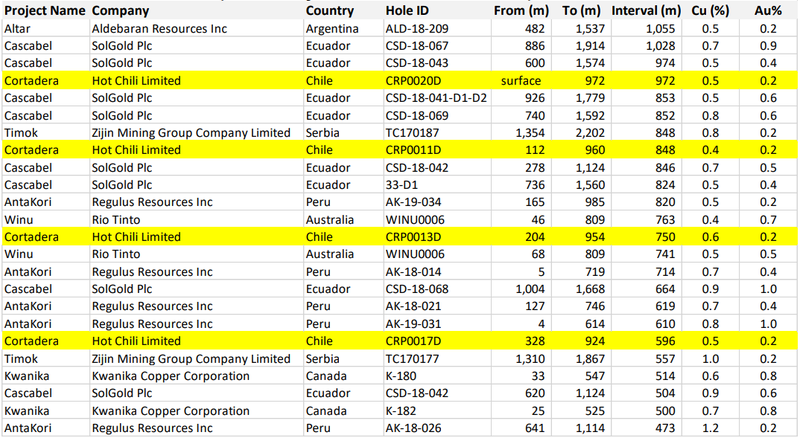Viewport: 800px width, 438px height.
Task: Click Cu value '1.2' in last row
Action: (710, 428)
